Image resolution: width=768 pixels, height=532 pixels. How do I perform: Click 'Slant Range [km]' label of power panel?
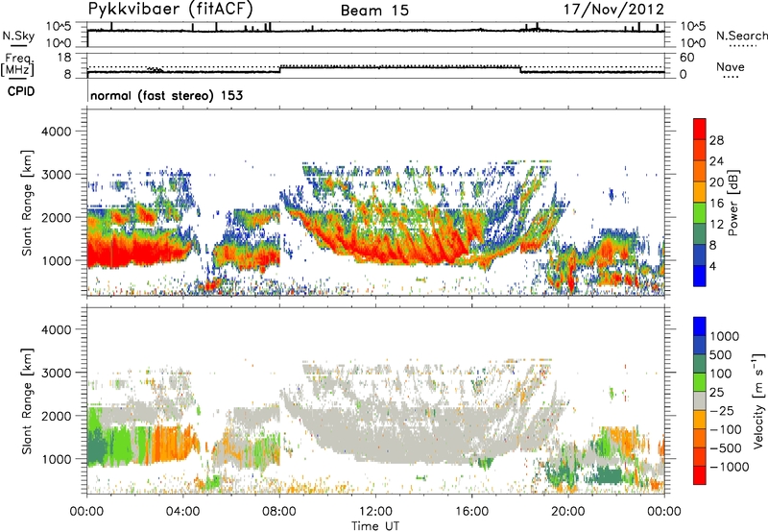click(x=27, y=203)
